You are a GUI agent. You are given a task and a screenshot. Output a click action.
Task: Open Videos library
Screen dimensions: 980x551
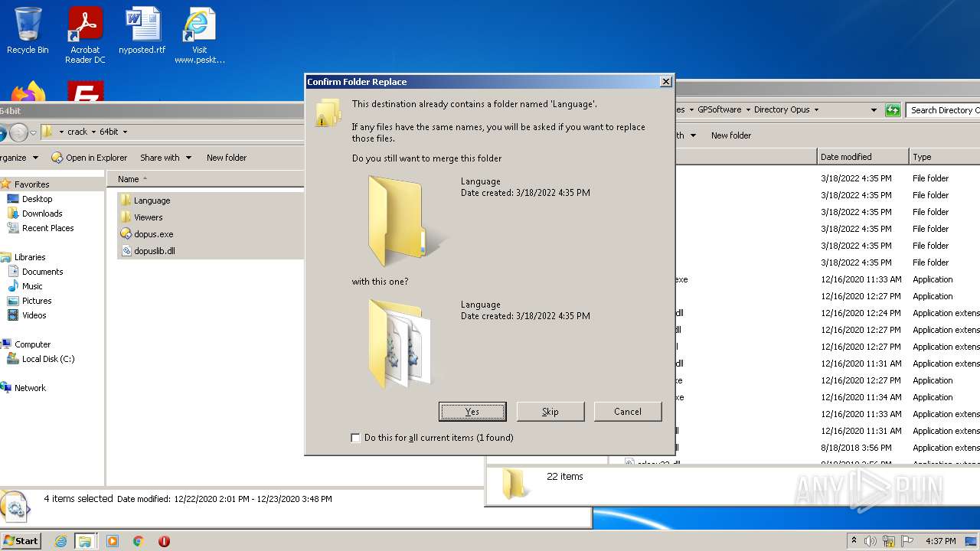pos(34,315)
